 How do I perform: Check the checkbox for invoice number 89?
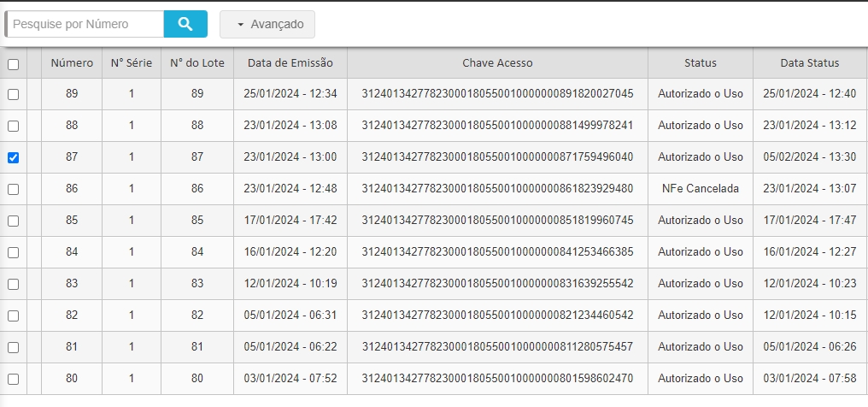(x=13, y=94)
